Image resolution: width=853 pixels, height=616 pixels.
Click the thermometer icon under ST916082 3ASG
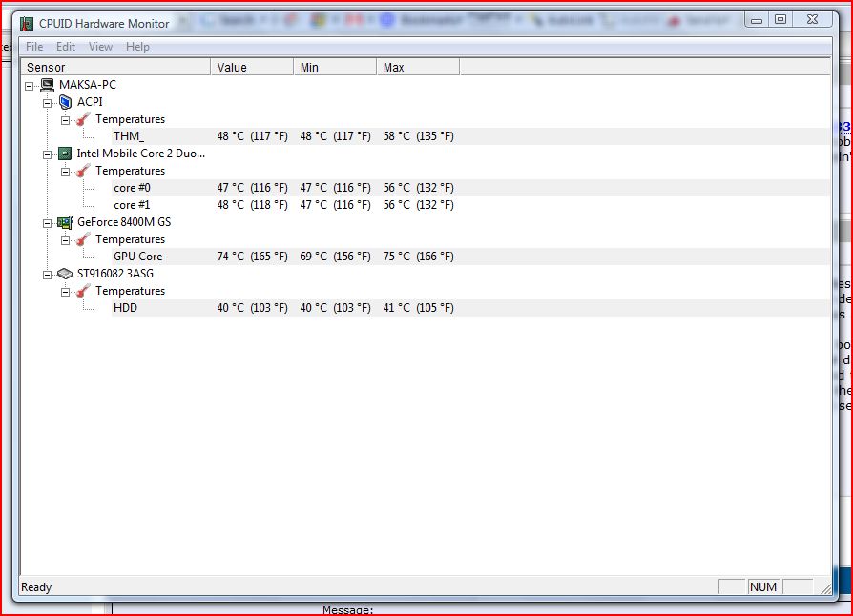tap(83, 292)
